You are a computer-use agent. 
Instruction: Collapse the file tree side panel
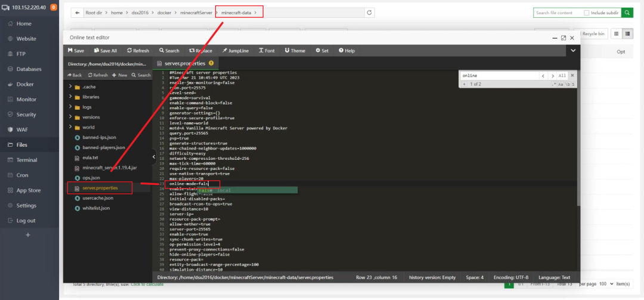point(154,157)
